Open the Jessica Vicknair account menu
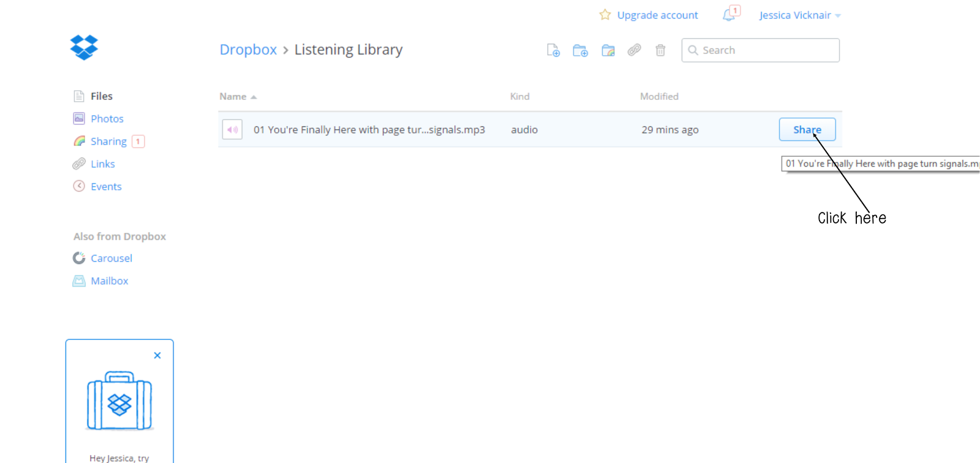This screenshot has height=463, width=980. (799, 15)
